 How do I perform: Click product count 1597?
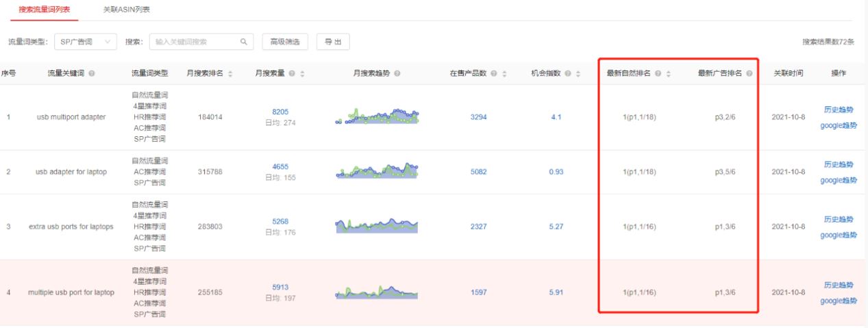(479, 292)
